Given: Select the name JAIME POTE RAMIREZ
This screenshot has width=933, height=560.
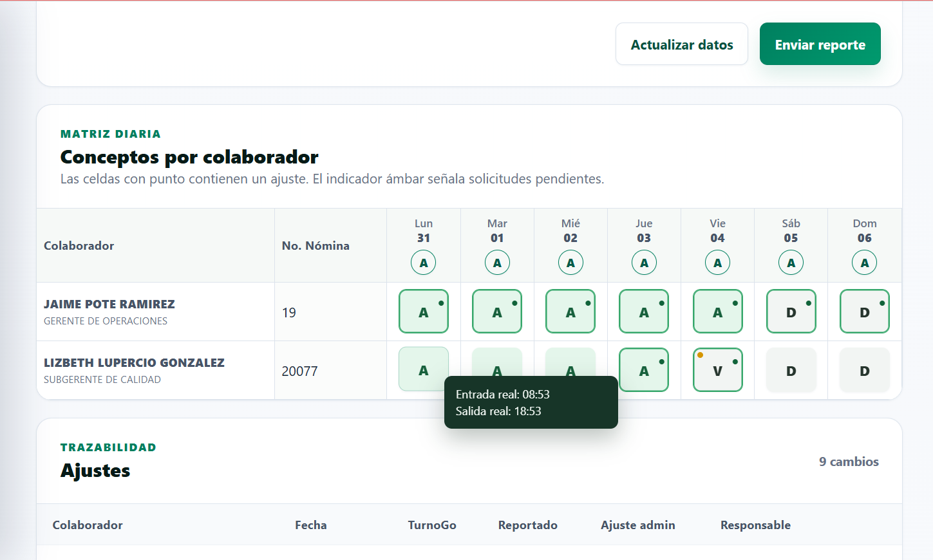Looking at the screenshot, I should [109, 304].
